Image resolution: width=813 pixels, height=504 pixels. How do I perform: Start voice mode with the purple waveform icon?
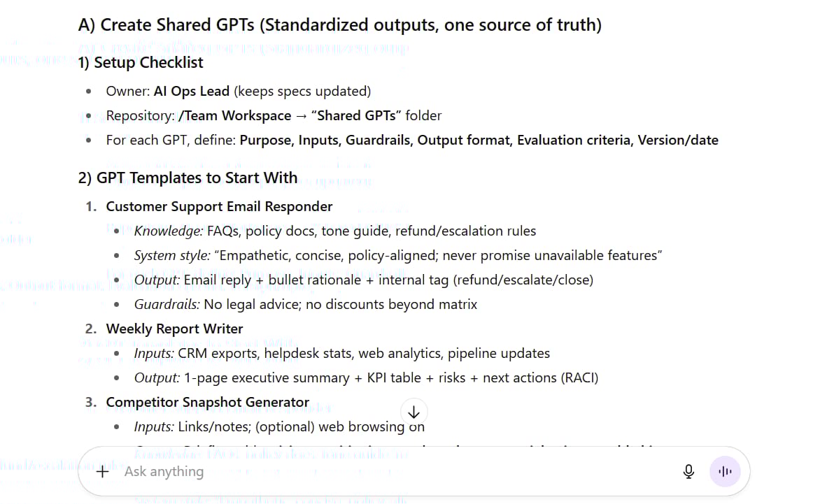pos(725,472)
